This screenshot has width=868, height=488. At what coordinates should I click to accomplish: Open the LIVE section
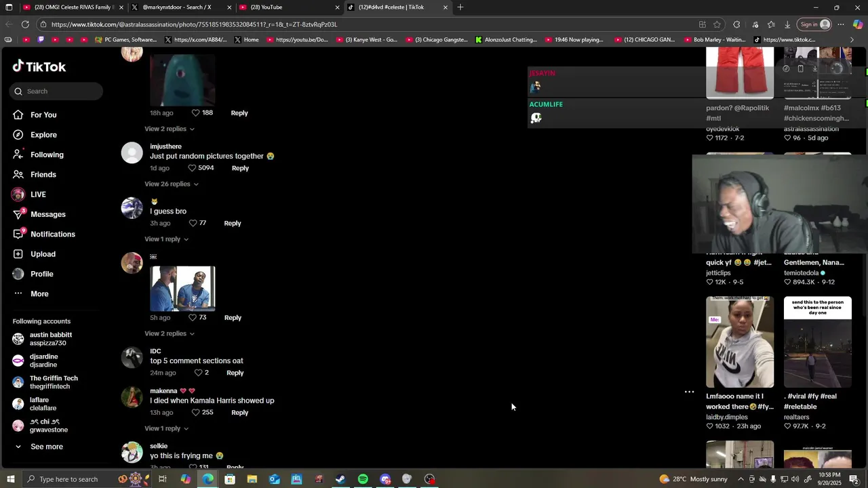38,195
